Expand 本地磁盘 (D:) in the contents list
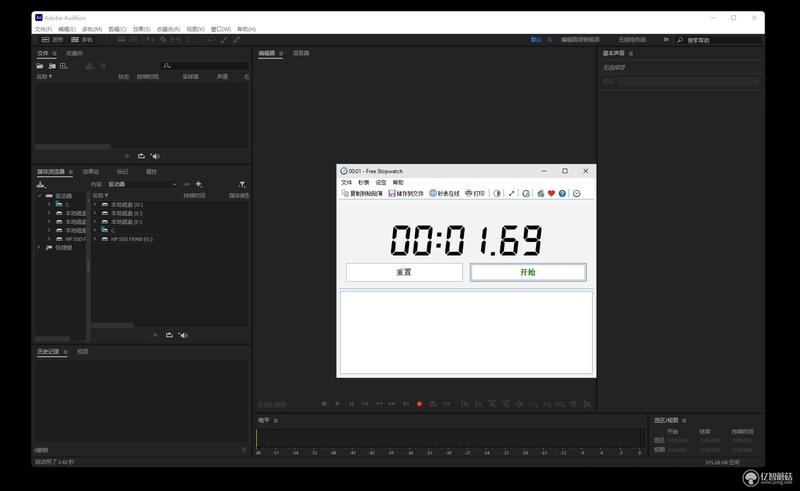This screenshot has width=800, height=491. [95, 205]
